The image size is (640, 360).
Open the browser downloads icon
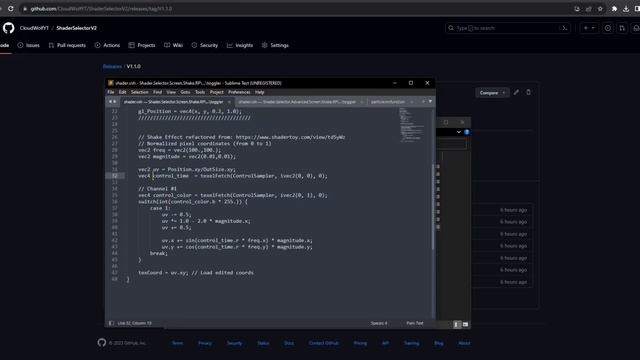[626, 9]
